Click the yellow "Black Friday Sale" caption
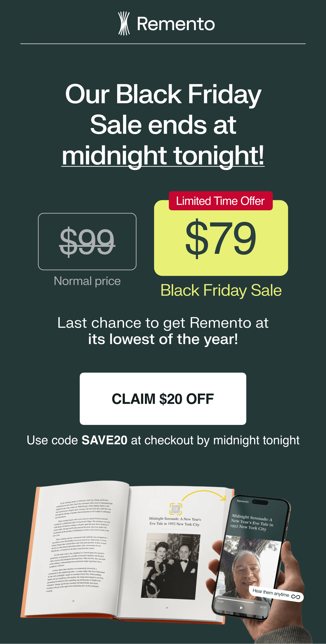 coord(221,290)
